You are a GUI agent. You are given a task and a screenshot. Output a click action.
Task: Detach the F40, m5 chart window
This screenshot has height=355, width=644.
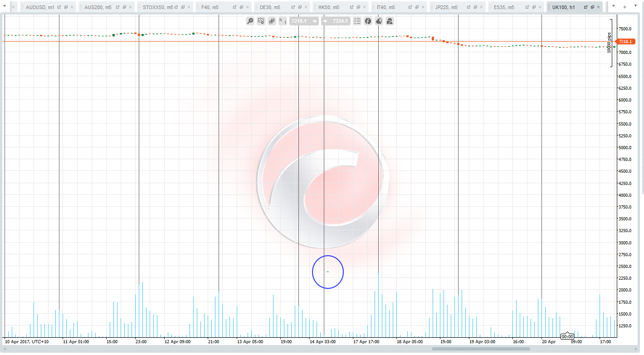coord(241,7)
